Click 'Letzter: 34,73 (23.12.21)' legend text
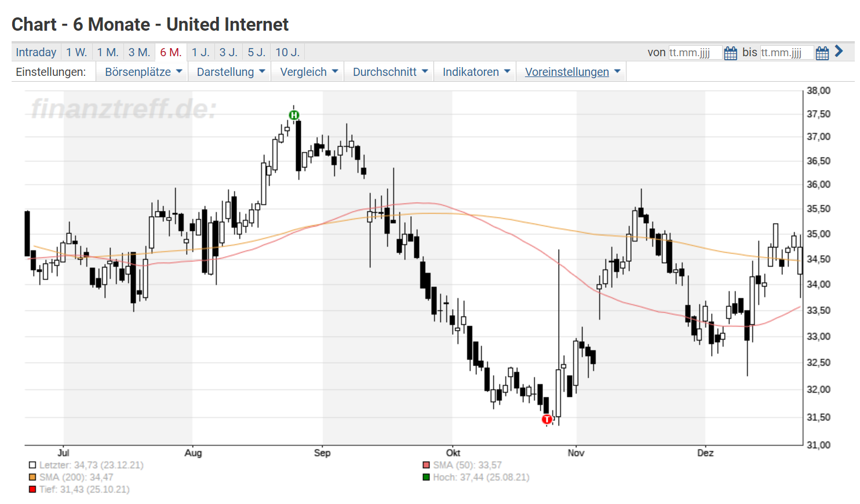The height and width of the screenshot is (504, 860). pyautogui.click(x=91, y=465)
